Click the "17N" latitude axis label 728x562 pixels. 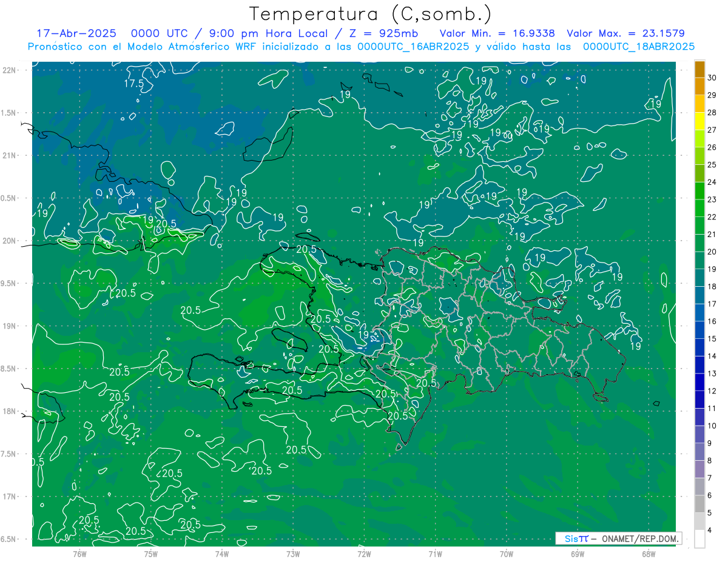9,497
